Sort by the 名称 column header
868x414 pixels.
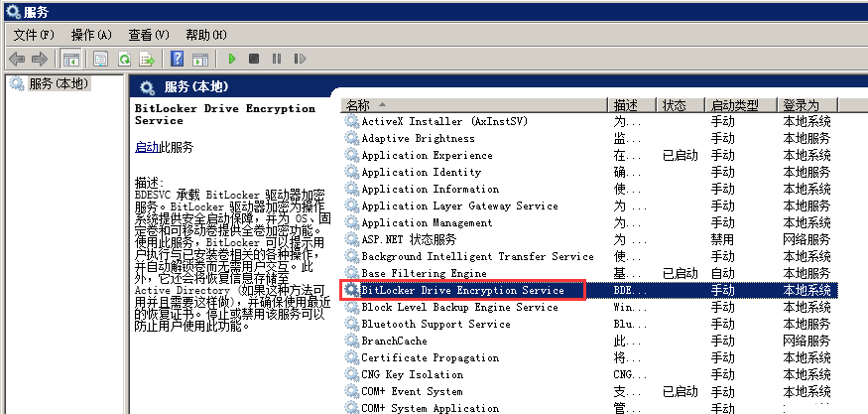(474, 105)
